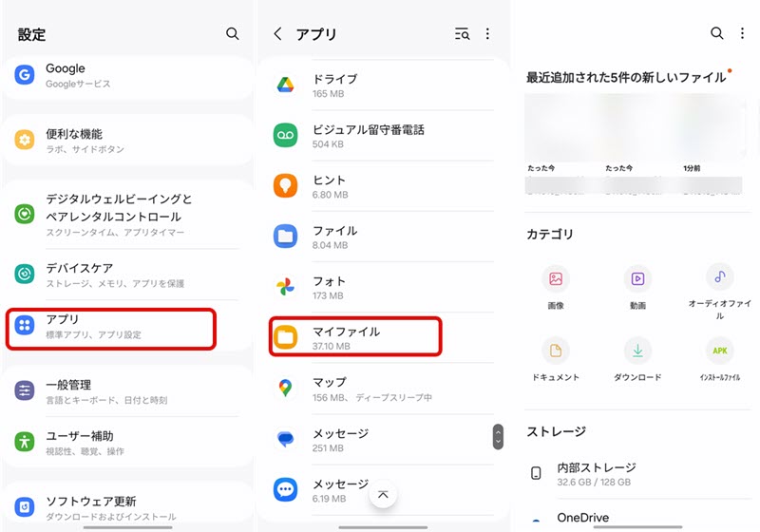The image size is (760, 532).
Task: Tap デジタルウェルビーイングとペアレンタルコントロール label
Action: pos(119,207)
